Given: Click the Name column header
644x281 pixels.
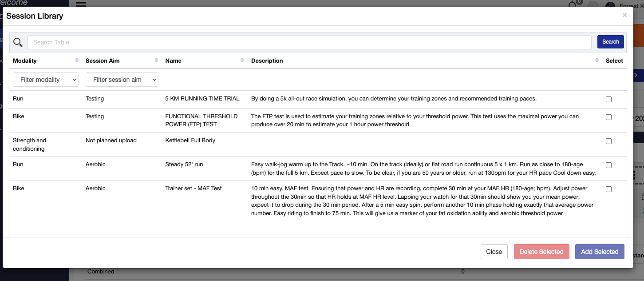Looking at the screenshot, I should (x=173, y=60).
